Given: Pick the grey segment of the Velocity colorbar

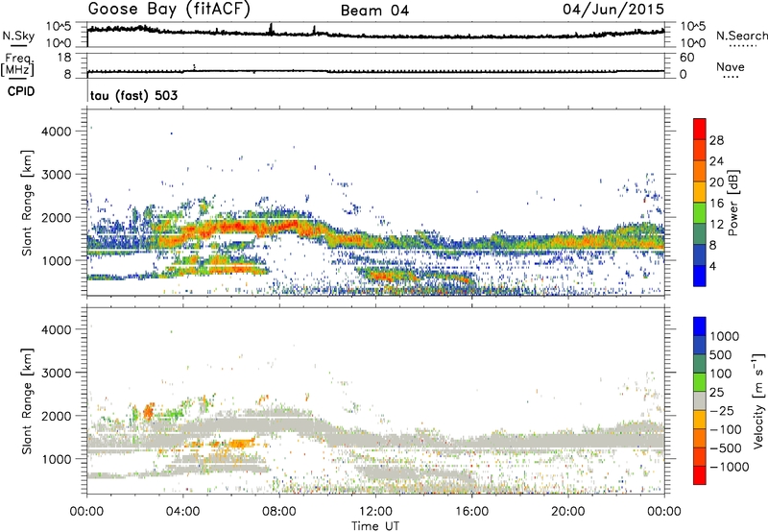Looking at the screenshot, I should click(x=700, y=400).
